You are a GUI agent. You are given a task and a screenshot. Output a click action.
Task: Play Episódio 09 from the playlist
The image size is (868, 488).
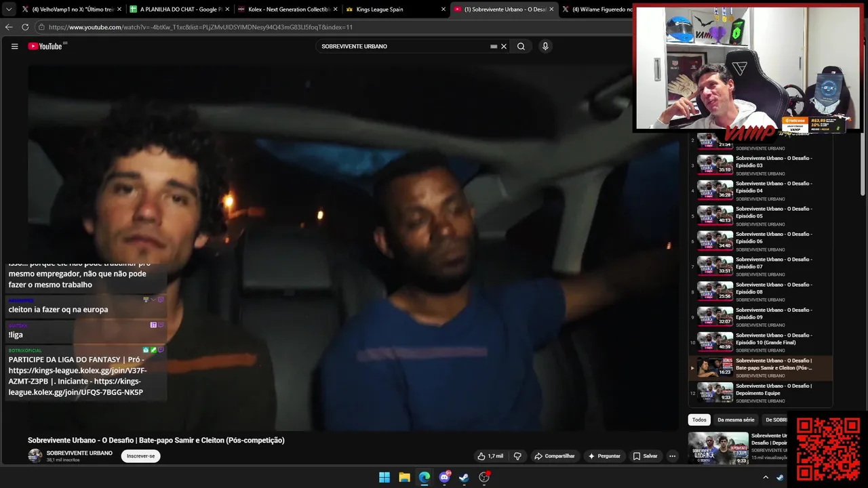pyautogui.click(x=760, y=317)
